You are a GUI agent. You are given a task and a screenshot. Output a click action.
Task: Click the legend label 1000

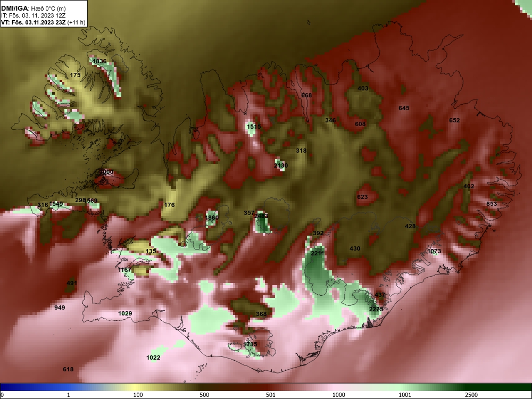tap(338, 395)
